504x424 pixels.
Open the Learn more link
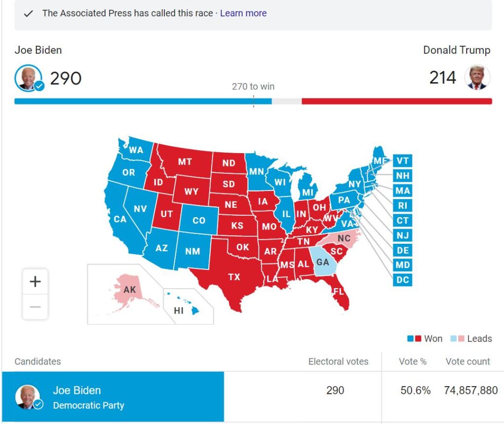tap(243, 13)
